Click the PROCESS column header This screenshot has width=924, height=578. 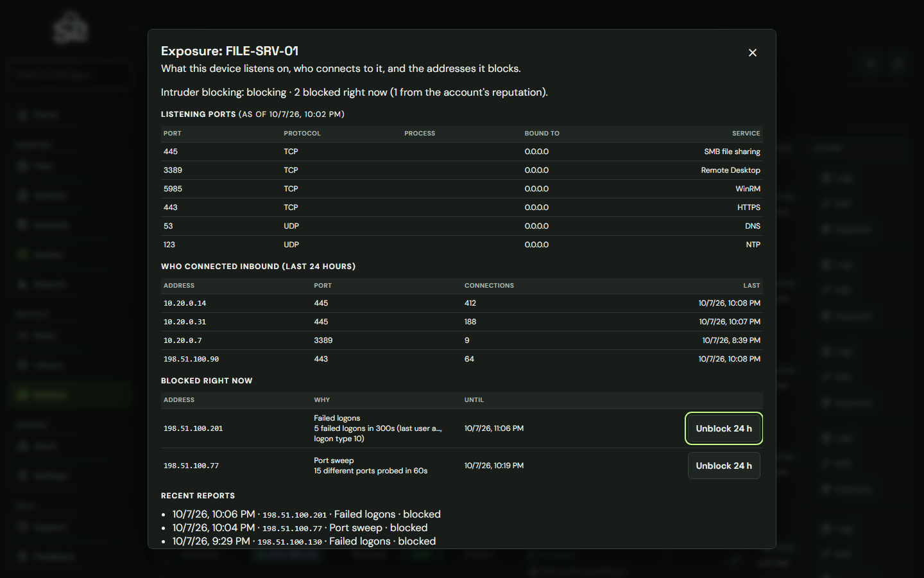[x=420, y=134]
